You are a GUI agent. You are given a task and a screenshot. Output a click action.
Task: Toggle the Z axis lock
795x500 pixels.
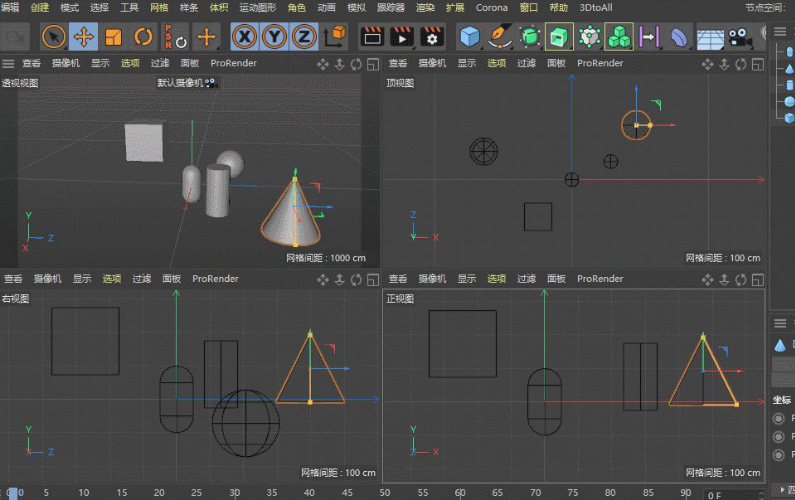click(x=304, y=38)
